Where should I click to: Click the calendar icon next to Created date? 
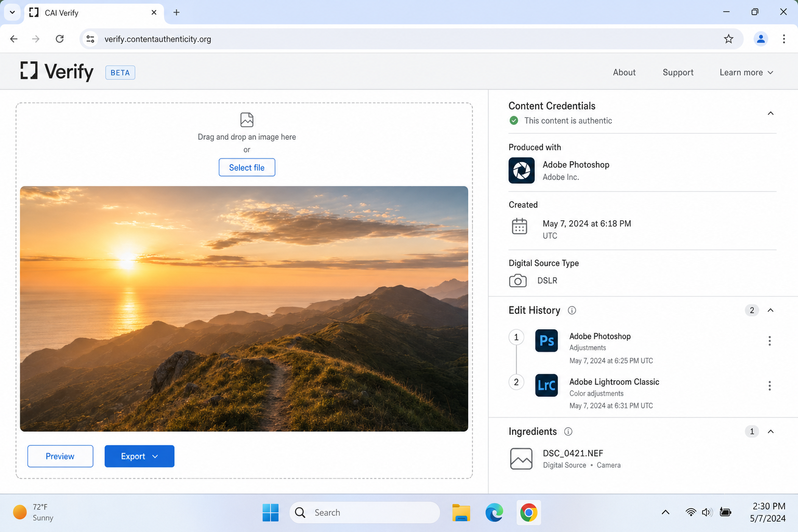coord(520,227)
